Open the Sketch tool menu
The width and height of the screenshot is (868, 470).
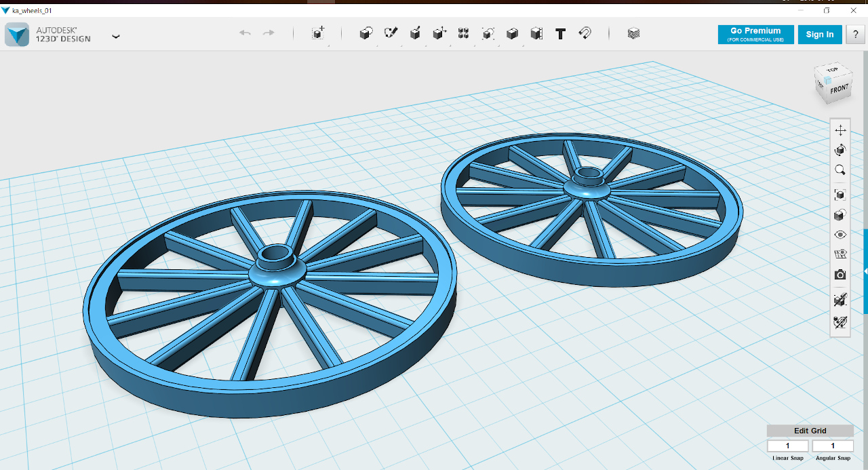[391, 33]
